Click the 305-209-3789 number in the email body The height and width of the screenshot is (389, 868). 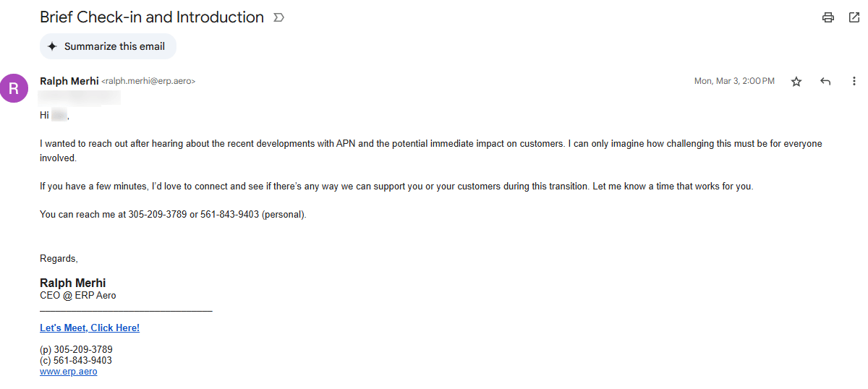(158, 215)
